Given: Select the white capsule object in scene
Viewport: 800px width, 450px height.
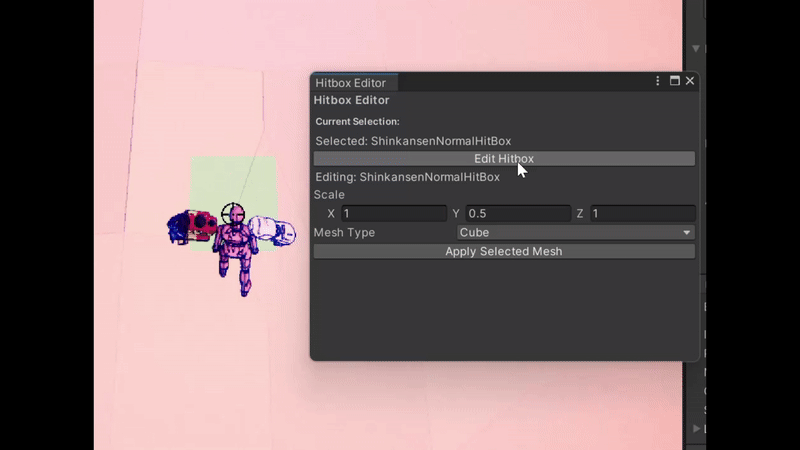Looking at the screenshot, I should point(271,230).
